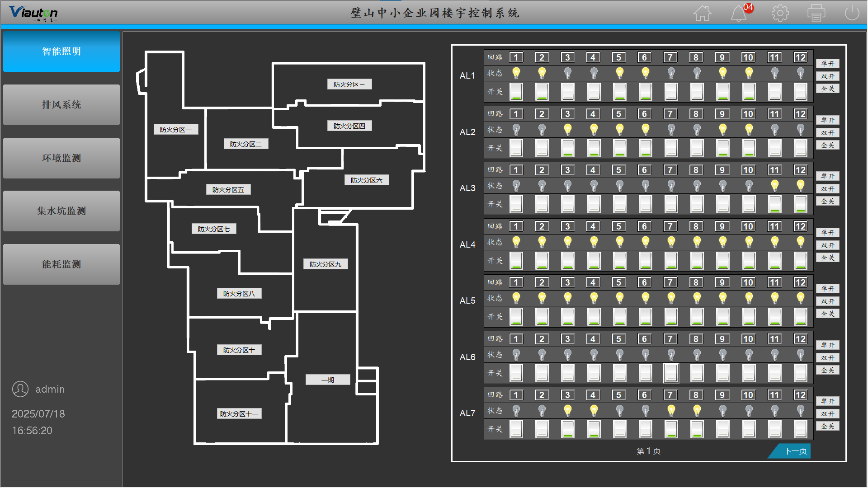Select 防火分区三 zone label
The image size is (868, 488).
coord(349,84)
